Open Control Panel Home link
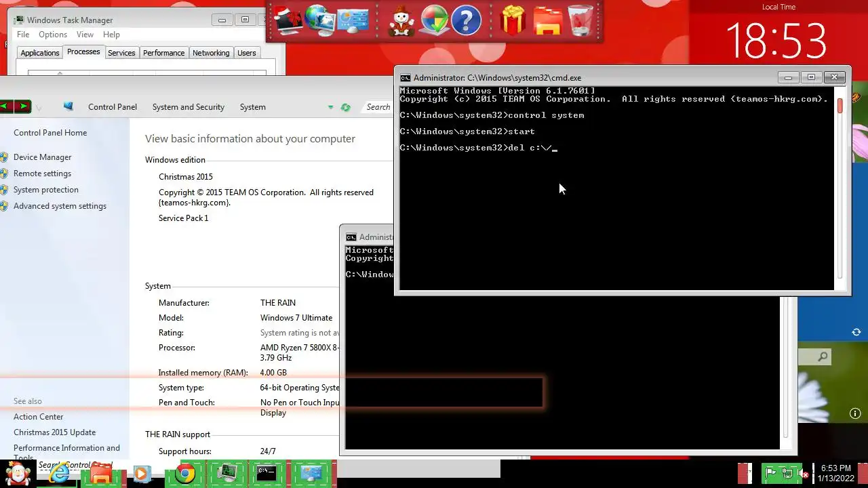868x488 pixels. [50, 133]
